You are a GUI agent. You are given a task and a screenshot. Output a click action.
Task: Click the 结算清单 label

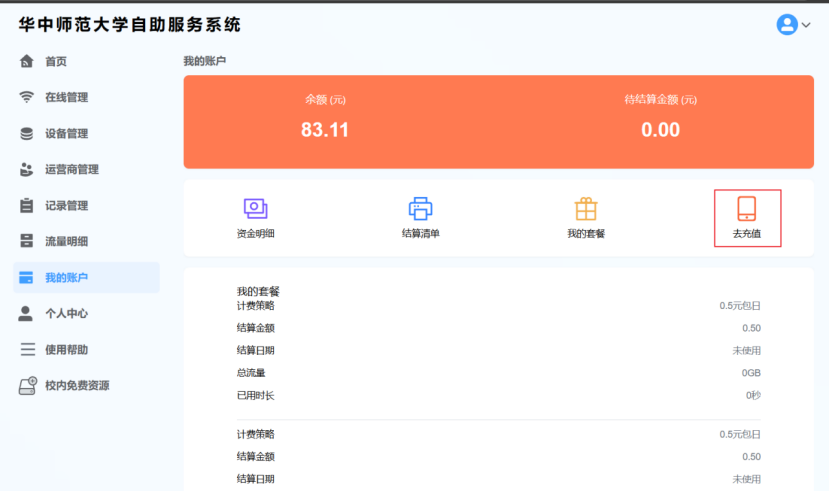421,234
